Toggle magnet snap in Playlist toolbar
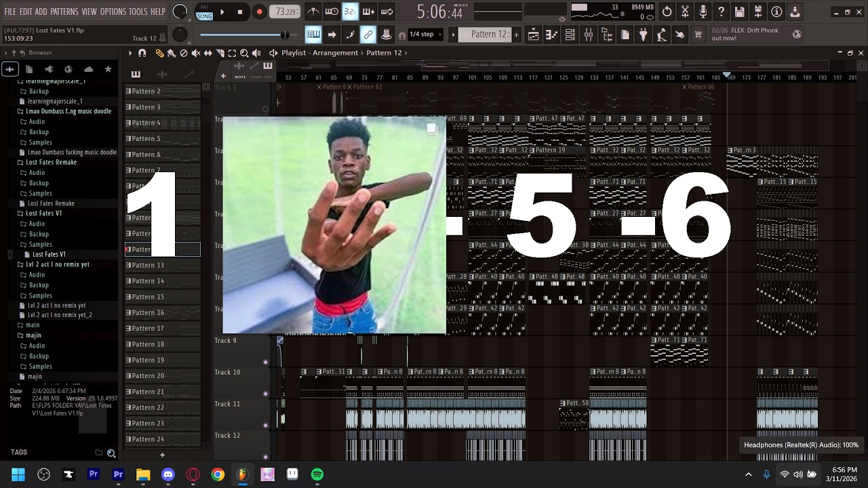Screen dimensions: 868x488 coord(142,53)
